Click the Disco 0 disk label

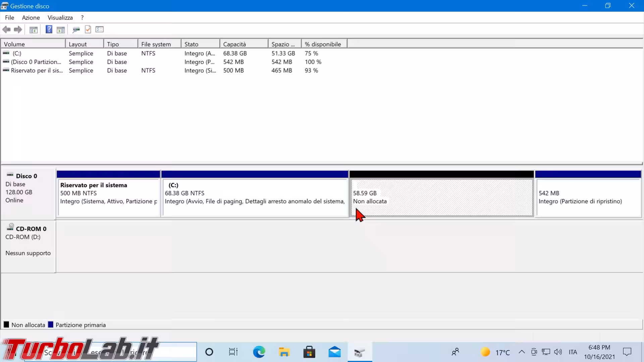(x=26, y=176)
